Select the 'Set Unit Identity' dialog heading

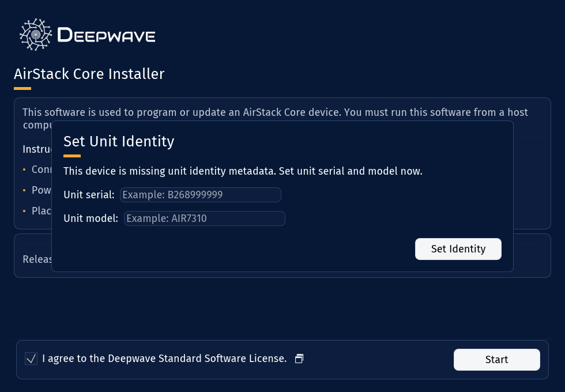click(x=119, y=141)
